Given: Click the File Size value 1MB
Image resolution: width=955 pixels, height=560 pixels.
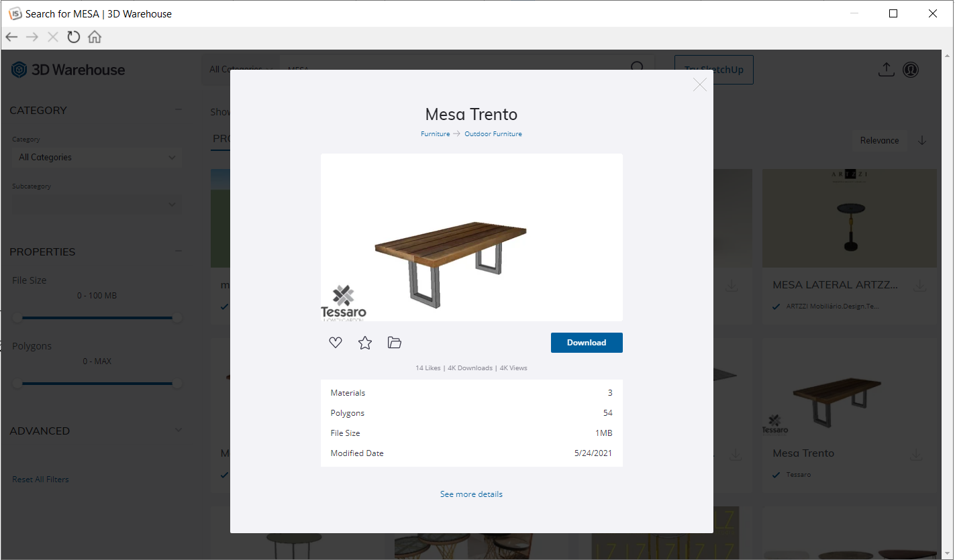Looking at the screenshot, I should pyautogui.click(x=603, y=433).
